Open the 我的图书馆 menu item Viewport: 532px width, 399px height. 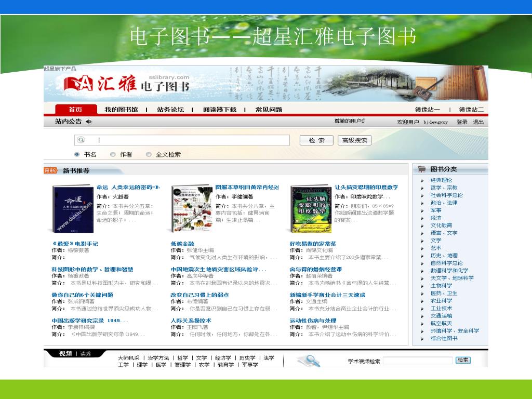pyautogui.click(x=121, y=110)
